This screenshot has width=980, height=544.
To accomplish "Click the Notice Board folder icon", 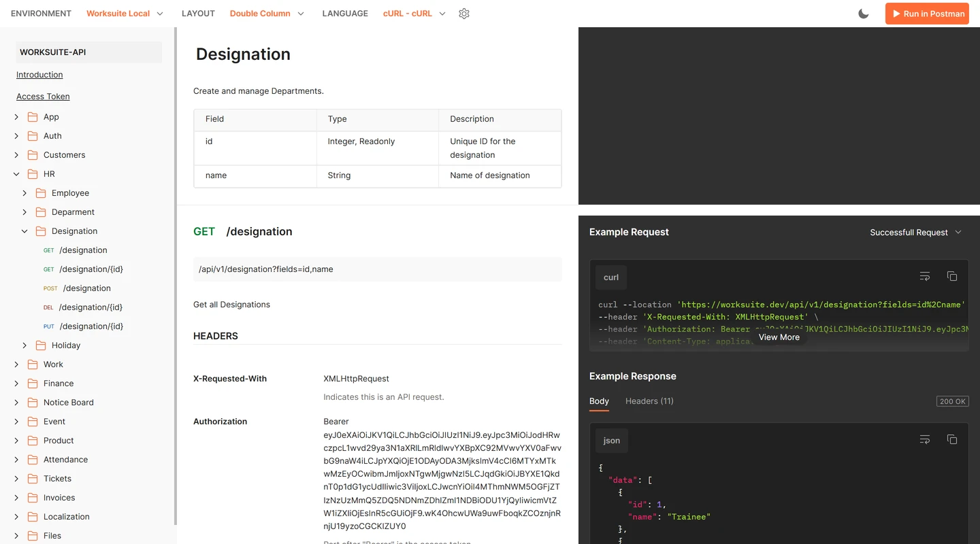I will 32,403.
